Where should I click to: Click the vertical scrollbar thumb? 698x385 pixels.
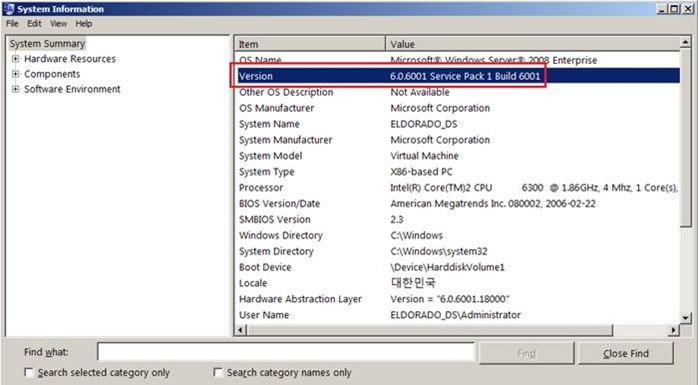(686, 138)
